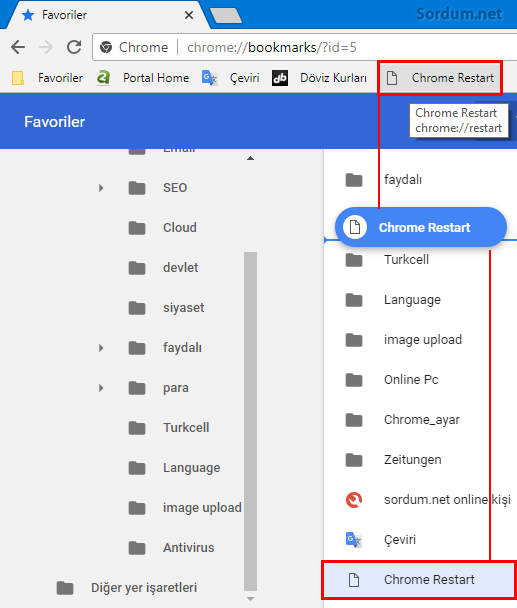The width and height of the screenshot is (517, 608).
Task: Click the green Portal Home favicon
Action: [x=103, y=78]
